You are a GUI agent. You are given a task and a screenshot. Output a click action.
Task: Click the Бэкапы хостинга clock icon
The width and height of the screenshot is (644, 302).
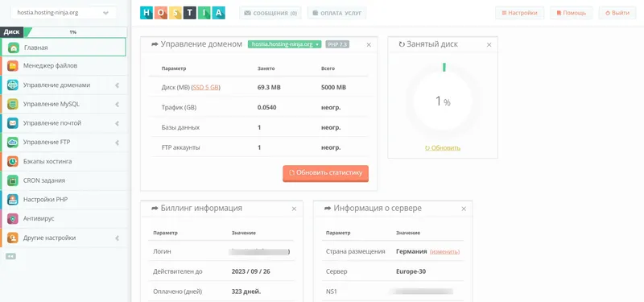pyautogui.click(x=13, y=162)
